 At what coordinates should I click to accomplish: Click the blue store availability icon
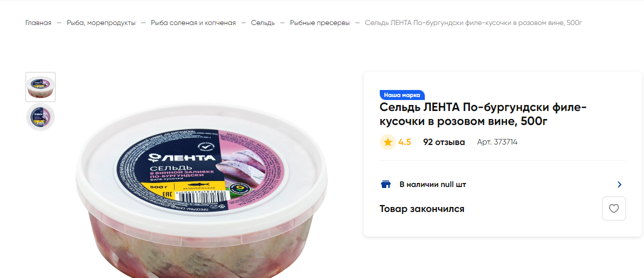(386, 184)
